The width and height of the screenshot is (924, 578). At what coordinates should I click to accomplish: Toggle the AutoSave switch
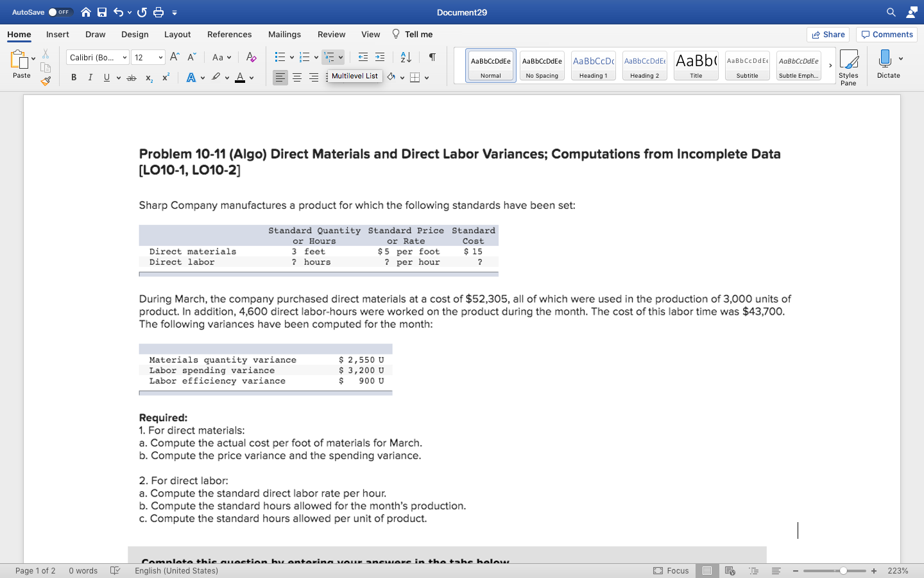pyautogui.click(x=60, y=12)
